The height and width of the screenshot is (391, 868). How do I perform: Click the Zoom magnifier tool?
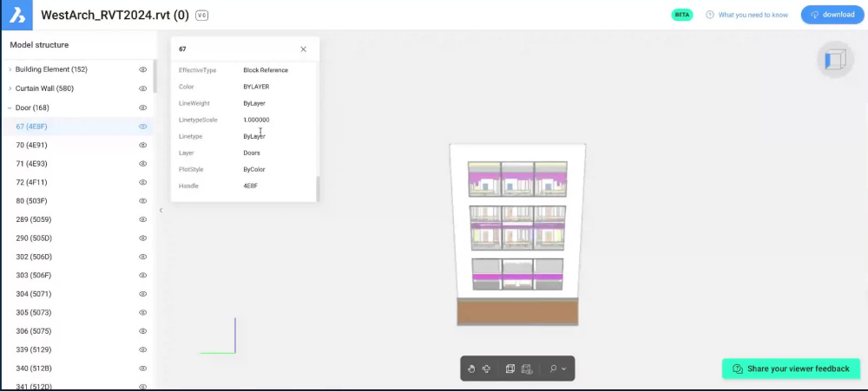(x=552, y=368)
